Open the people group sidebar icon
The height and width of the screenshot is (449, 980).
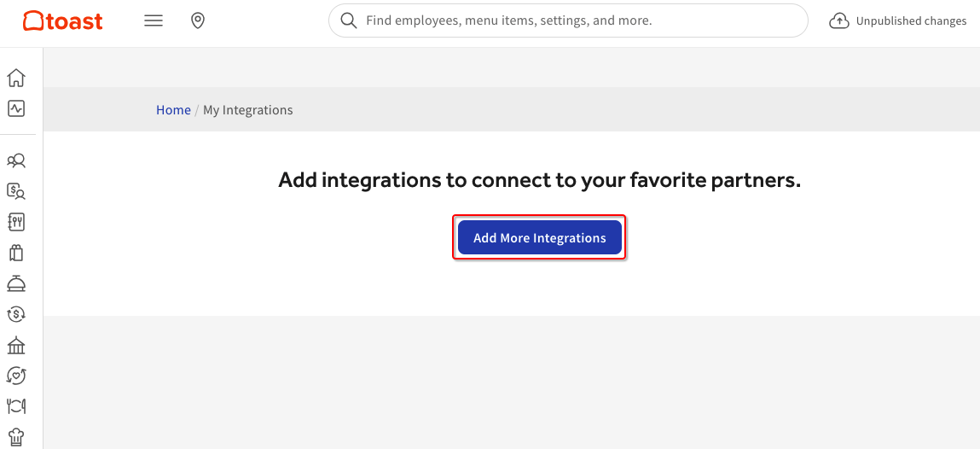click(x=16, y=160)
